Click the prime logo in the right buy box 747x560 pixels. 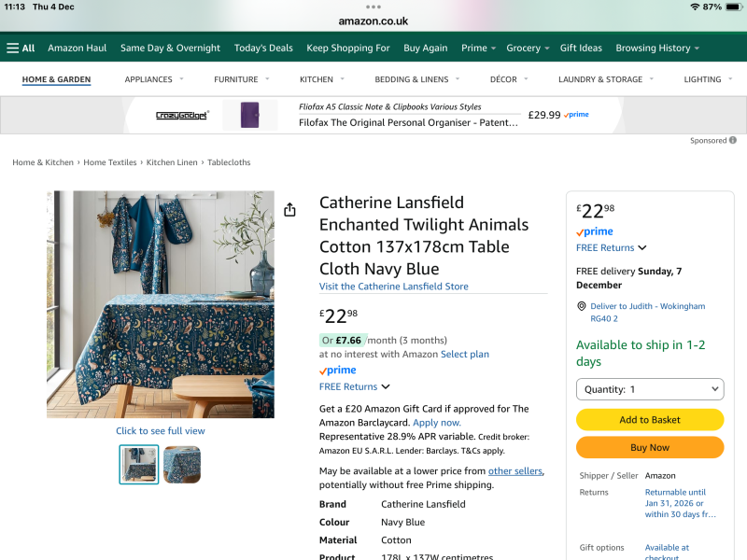pyautogui.click(x=595, y=231)
